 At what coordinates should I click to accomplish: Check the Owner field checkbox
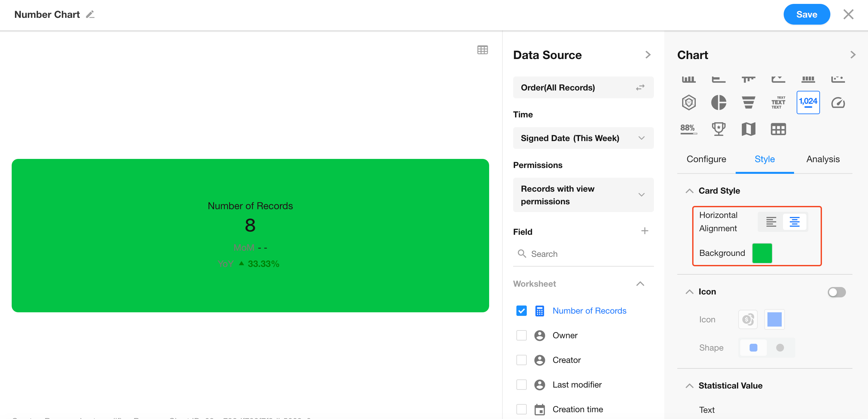tap(521, 335)
